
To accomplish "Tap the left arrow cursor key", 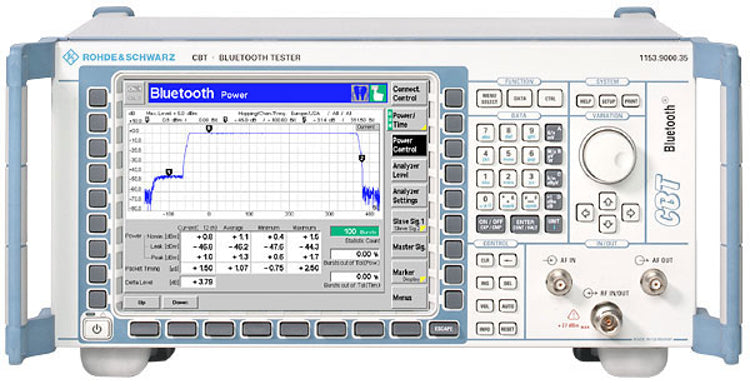I will coord(585,212).
